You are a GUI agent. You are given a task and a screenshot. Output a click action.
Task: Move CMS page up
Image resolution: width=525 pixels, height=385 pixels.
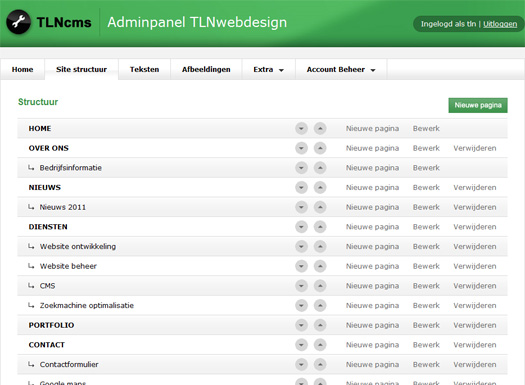click(320, 286)
